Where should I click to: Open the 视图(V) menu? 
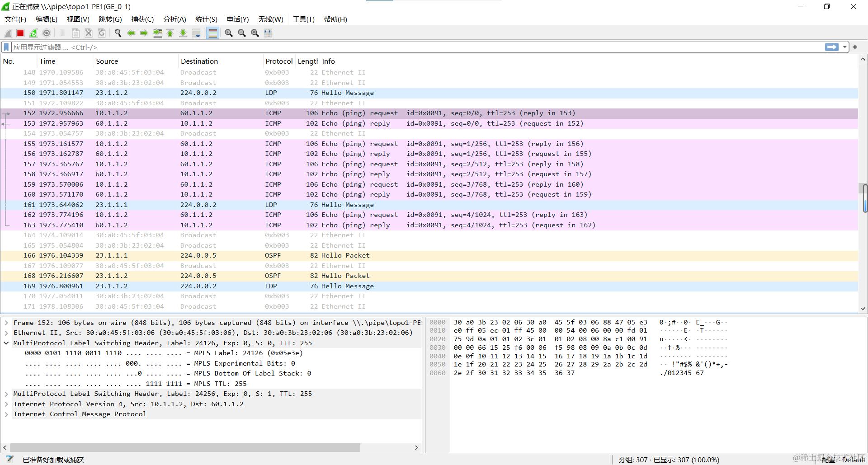click(78, 19)
